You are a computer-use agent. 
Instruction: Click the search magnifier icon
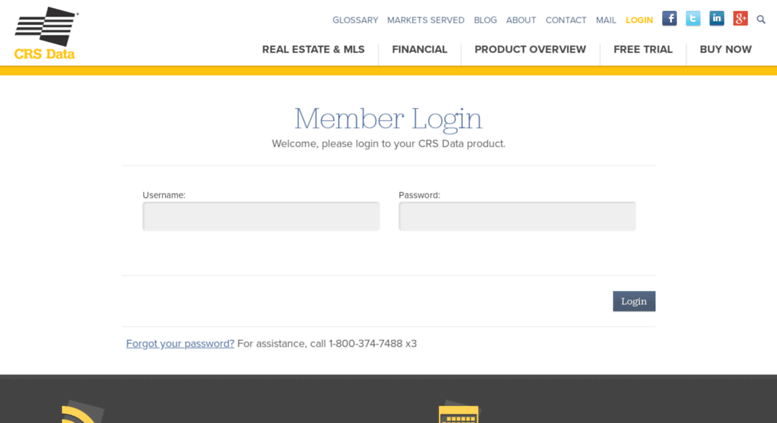point(761,20)
